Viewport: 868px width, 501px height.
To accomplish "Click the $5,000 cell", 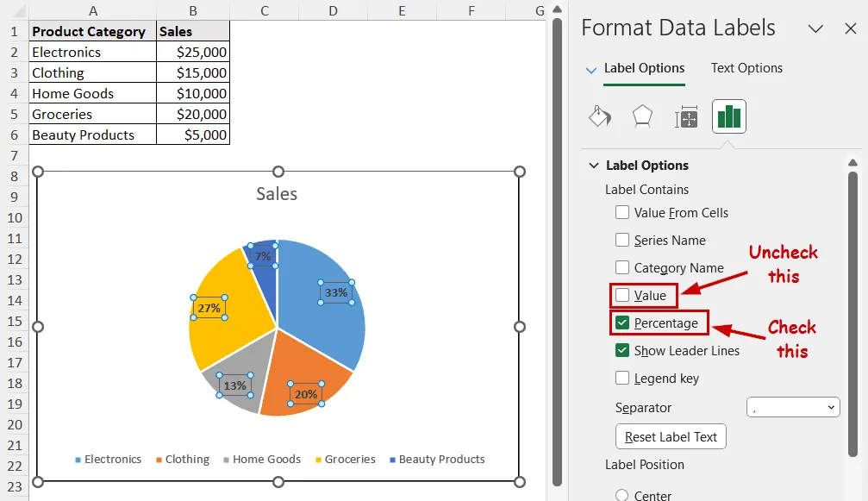I will [193, 135].
